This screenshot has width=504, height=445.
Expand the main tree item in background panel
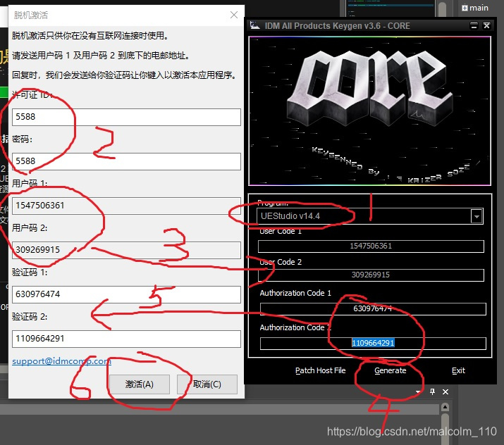point(465,8)
